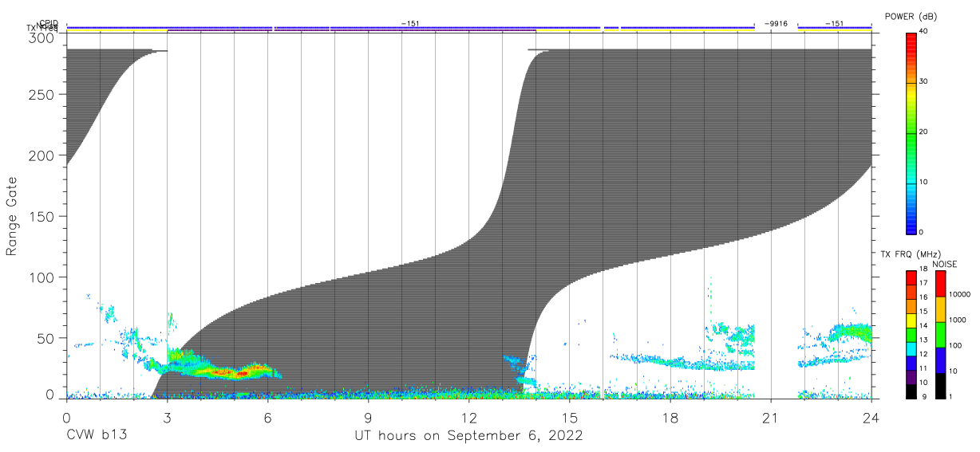The image size is (980, 452).
Task: Click the 15 tick on the UT hours axis
Action: tap(569, 418)
